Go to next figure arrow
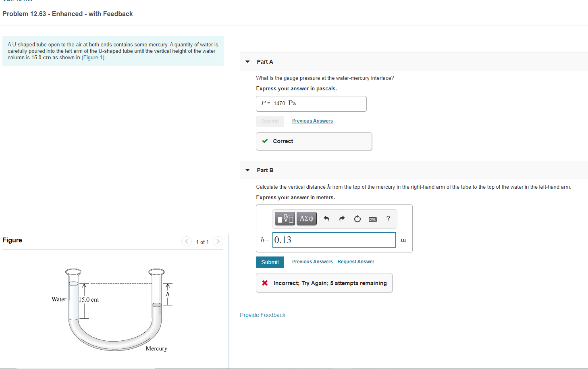The height and width of the screenshot is (369, 588). (x=218, y=242)
